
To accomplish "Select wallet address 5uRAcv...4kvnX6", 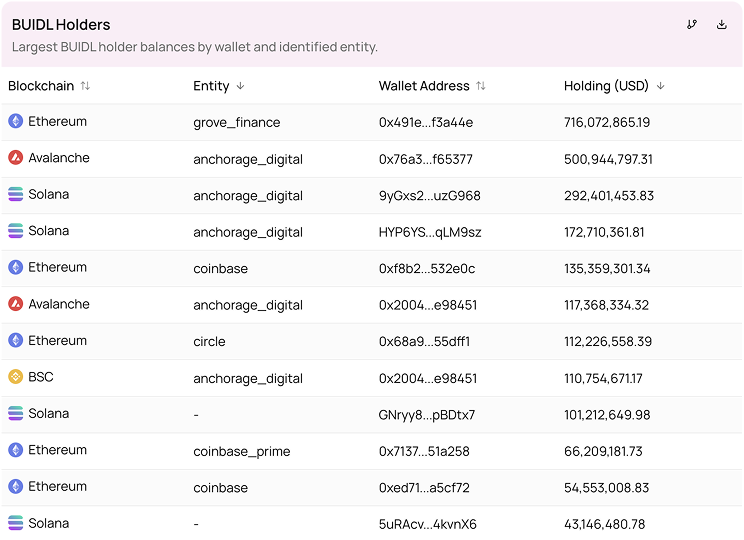I will [x=428, y=524].
